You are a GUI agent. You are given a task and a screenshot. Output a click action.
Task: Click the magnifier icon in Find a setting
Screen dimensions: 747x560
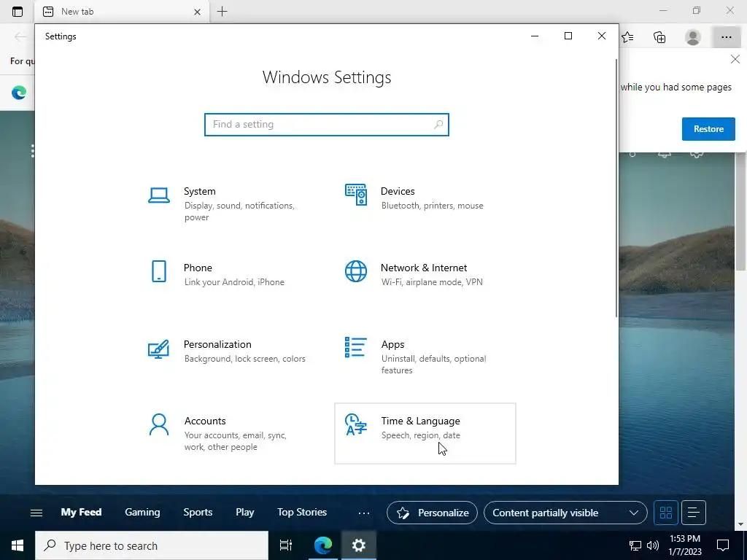(438, 124)
